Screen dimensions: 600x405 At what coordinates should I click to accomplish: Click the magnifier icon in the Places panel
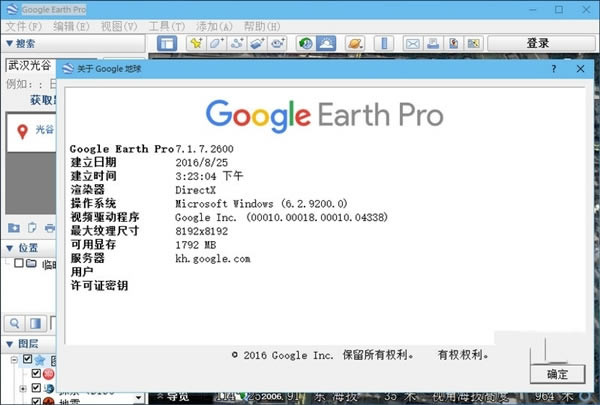15,323
